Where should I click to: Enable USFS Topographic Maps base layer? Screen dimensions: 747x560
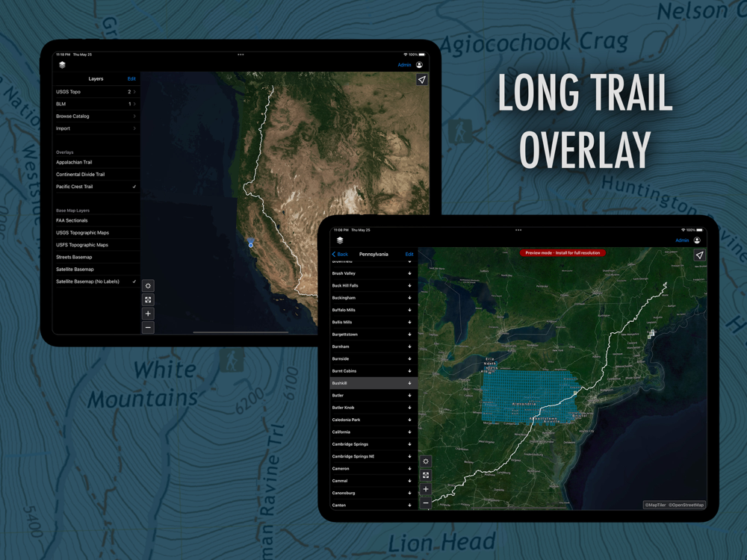96,245
